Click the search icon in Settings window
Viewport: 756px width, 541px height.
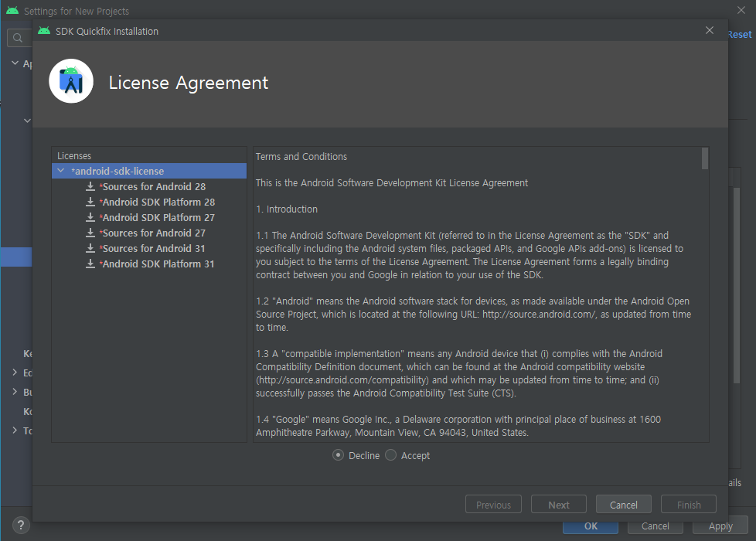pyautogui.click(x=18, y=38)
